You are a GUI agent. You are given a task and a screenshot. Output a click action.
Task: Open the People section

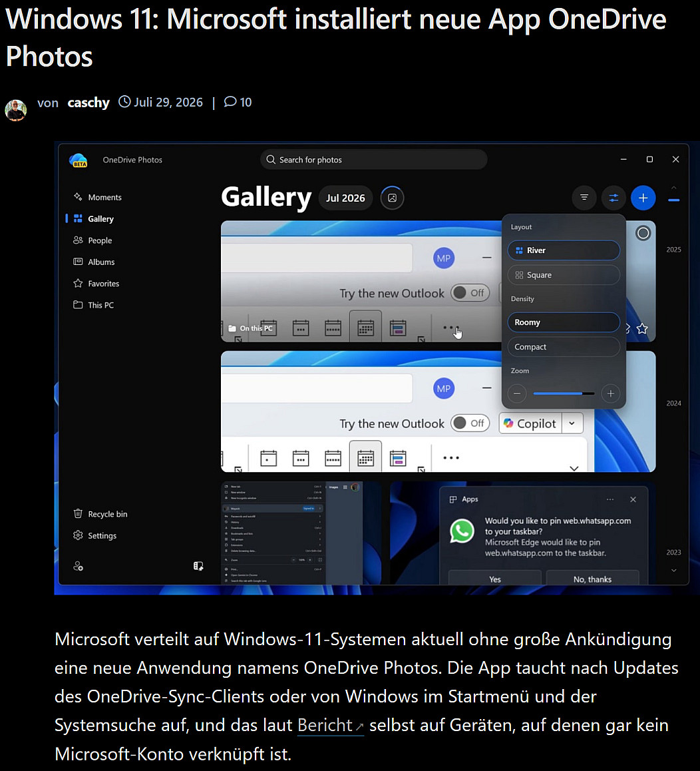tap(92, 240)
